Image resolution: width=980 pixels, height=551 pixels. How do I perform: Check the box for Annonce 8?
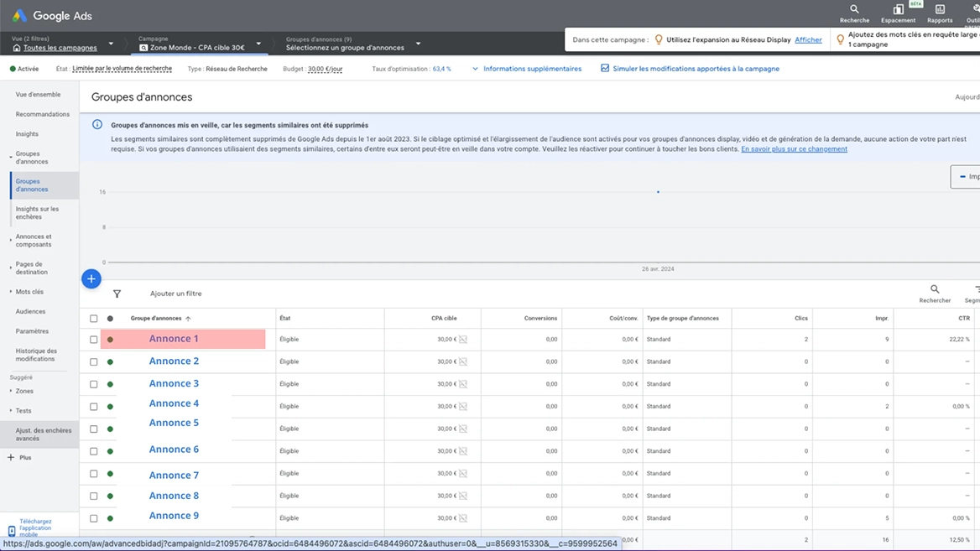(x=94, y=496)
